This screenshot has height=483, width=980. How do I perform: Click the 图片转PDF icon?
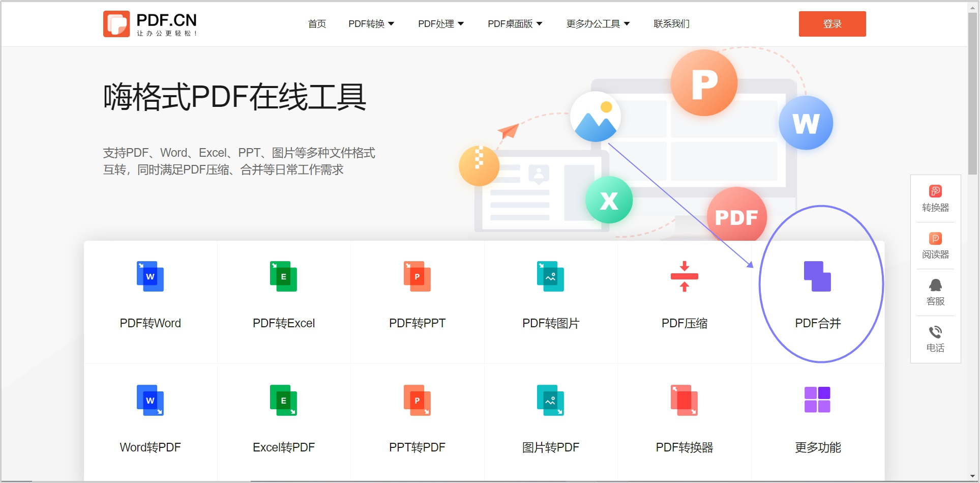click(x=550, y=400)
